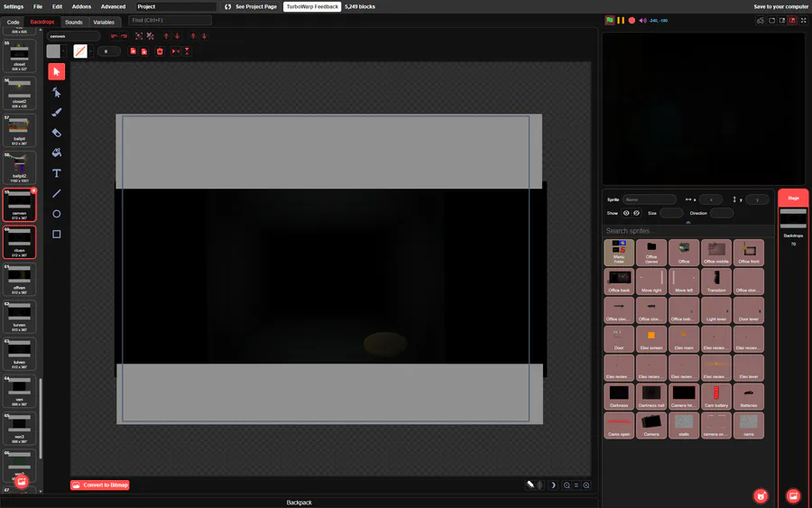Screen dimensions: 812x508
Task: Select the Brush tool
Action: point(57,113)
